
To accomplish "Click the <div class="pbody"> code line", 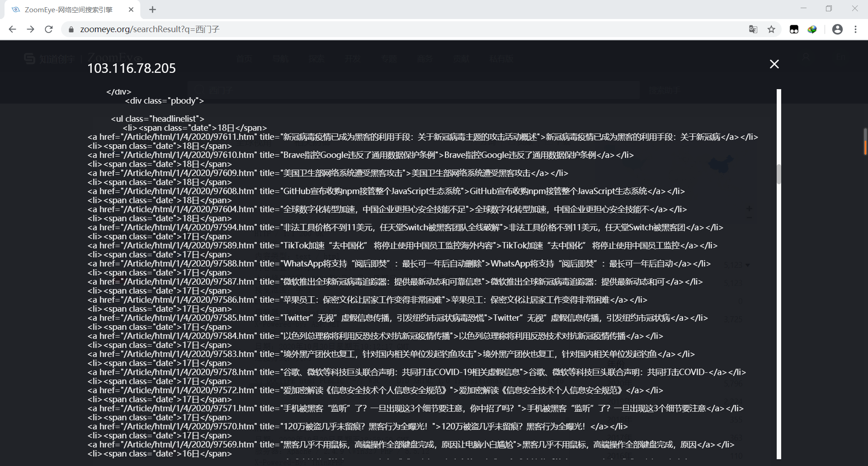I will pos(164,100).
